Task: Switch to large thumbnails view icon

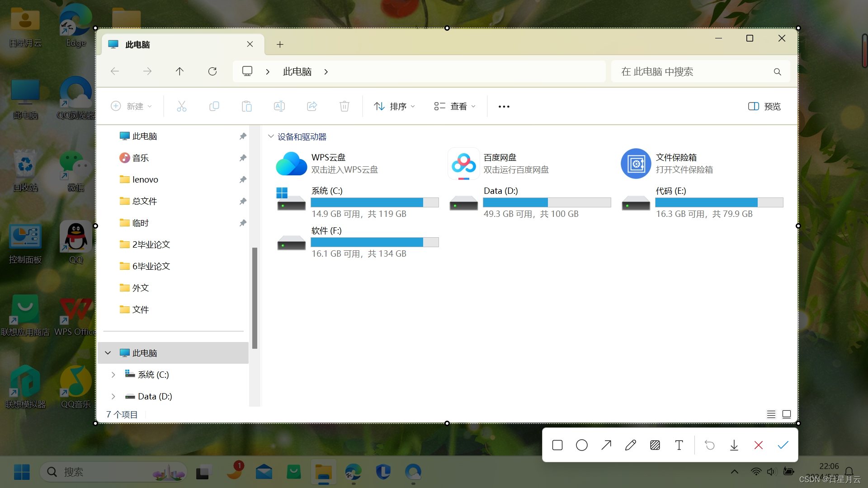Action: [787, 414]
